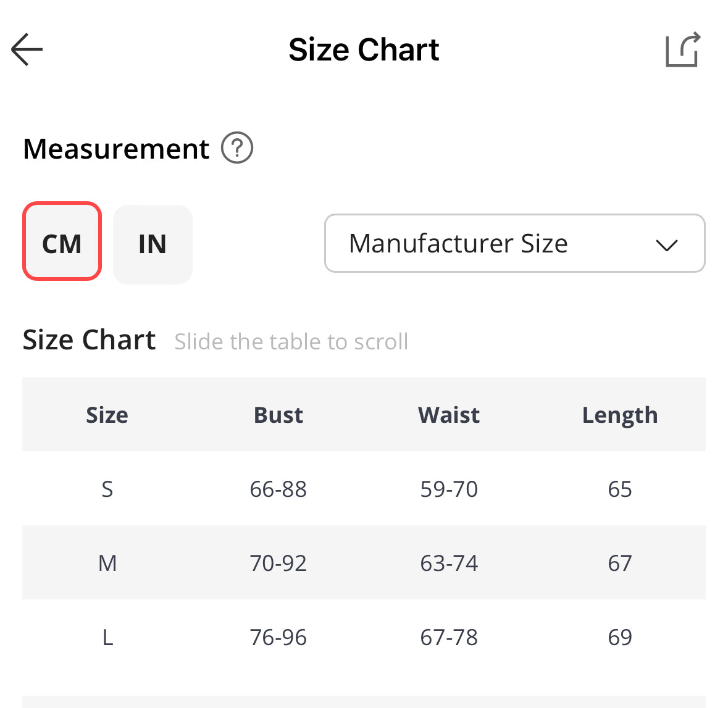The height and width of the screenshot is (708, 728).
Task: Click the 66-88 bust value
Action: pyautogui.click(x=278, y=489)
